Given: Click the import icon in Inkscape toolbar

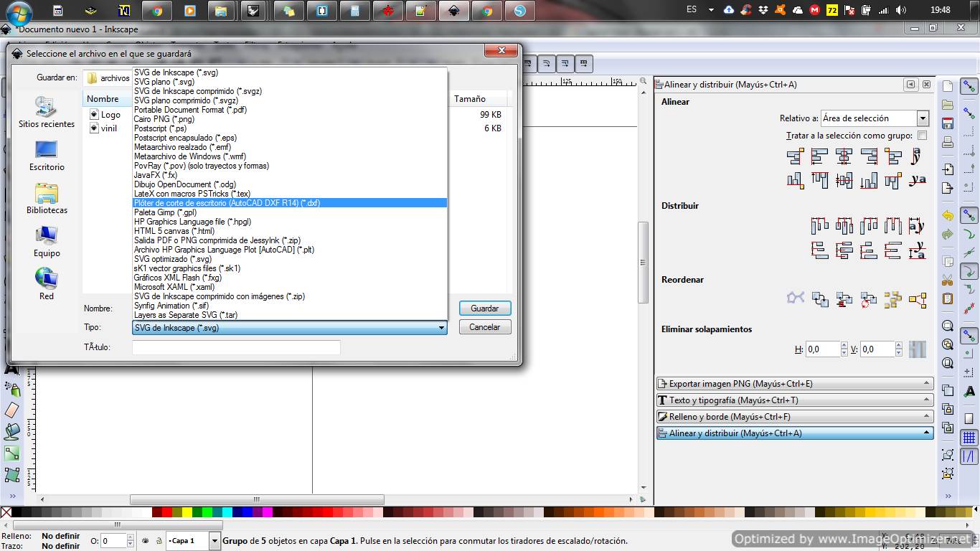Looking at the screenshot, I should coord(948,169).
